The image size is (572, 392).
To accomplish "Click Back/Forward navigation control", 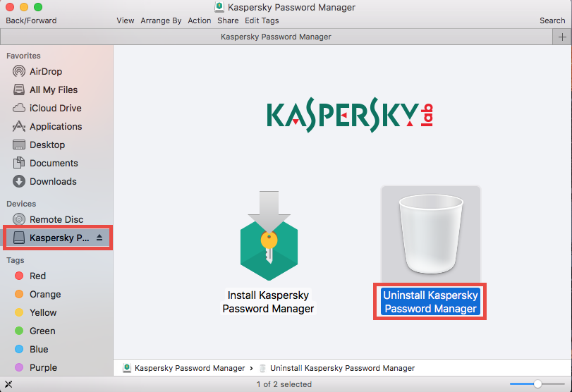I will (31, 20).
